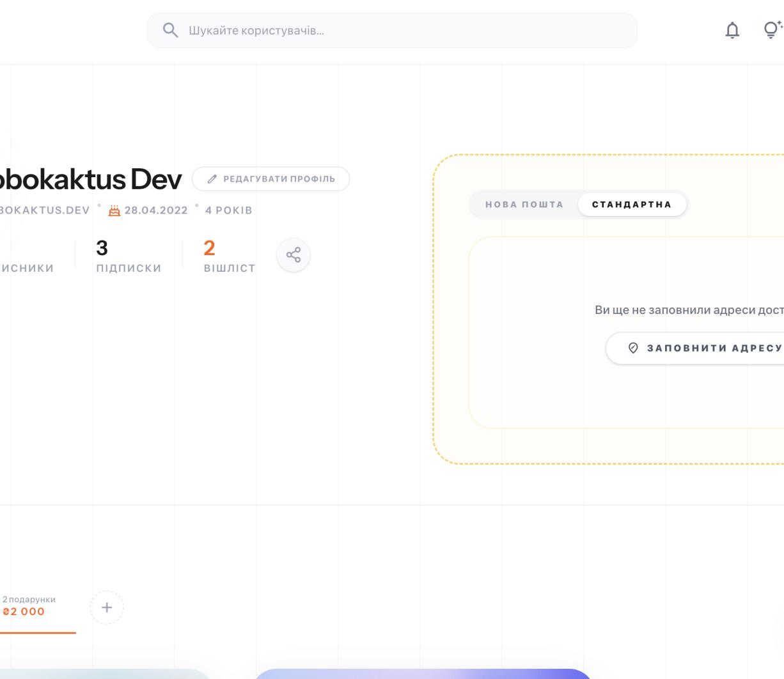Click the plus icon to add wishlist
Screen dimensions: 784x679
(x=107, y=607)
